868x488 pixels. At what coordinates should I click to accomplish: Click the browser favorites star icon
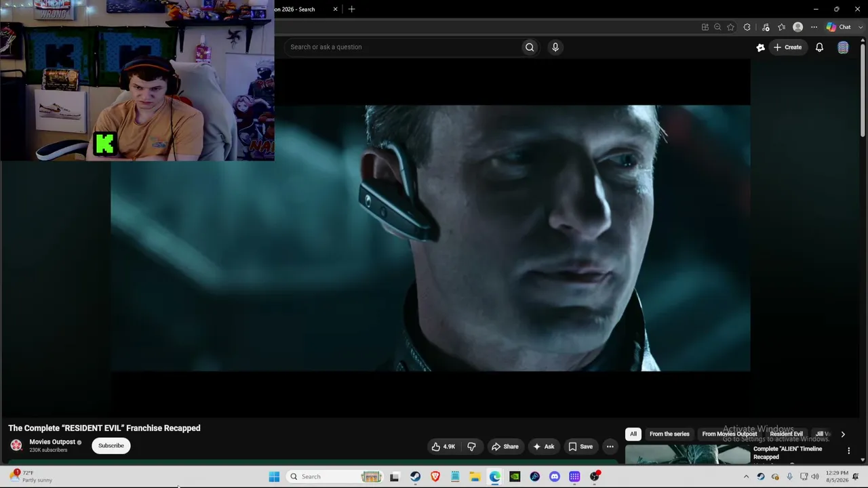pos(730,27)
